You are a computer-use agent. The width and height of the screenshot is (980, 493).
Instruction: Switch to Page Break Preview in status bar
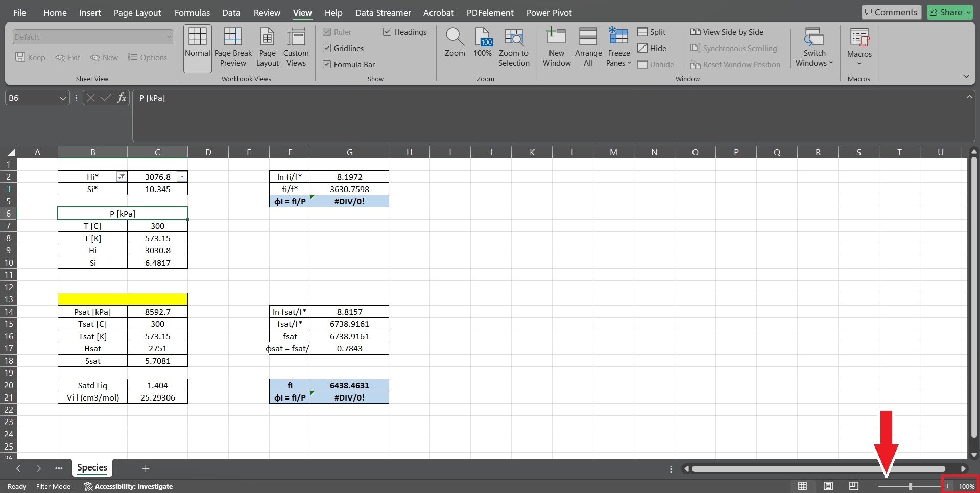[854, 486]
